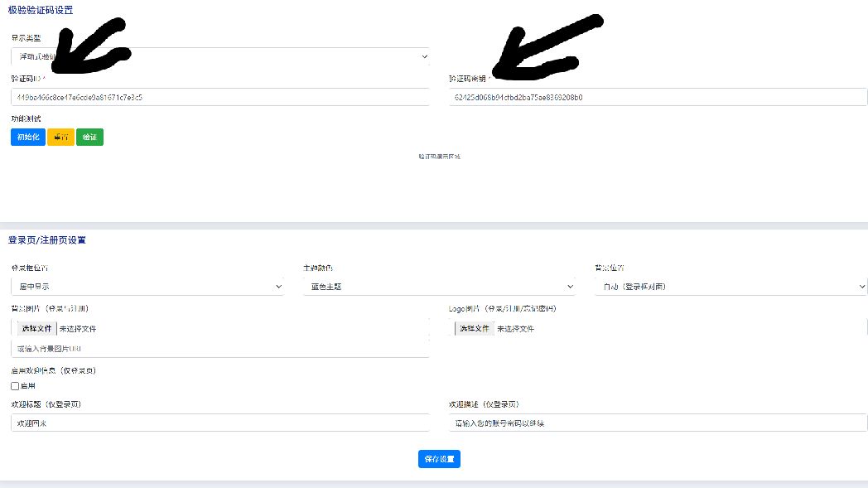Image resolution: width=868 pixels, height=488 pixels.
Task: Click the 极验验证码设置 section heading
Action: click(40, 10)
